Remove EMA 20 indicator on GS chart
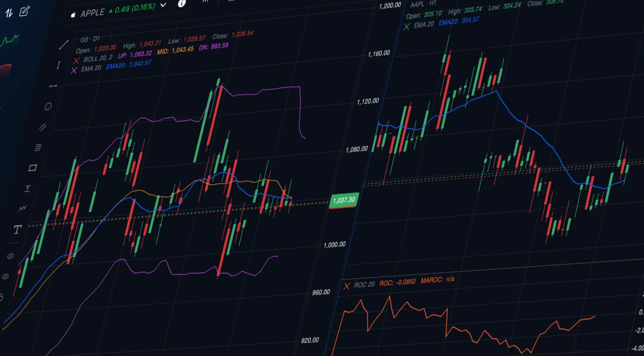This screenshot has width=644, height=356. [x=74, y=70]
